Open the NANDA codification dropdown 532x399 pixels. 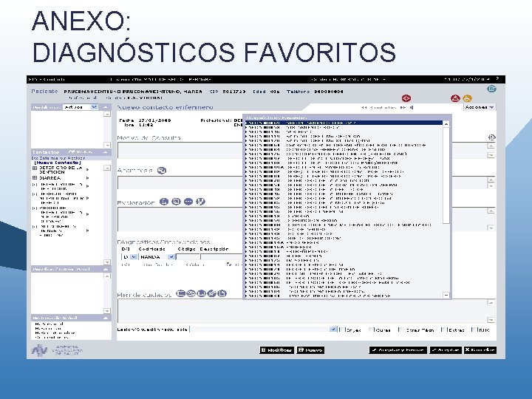pos(171,257)
